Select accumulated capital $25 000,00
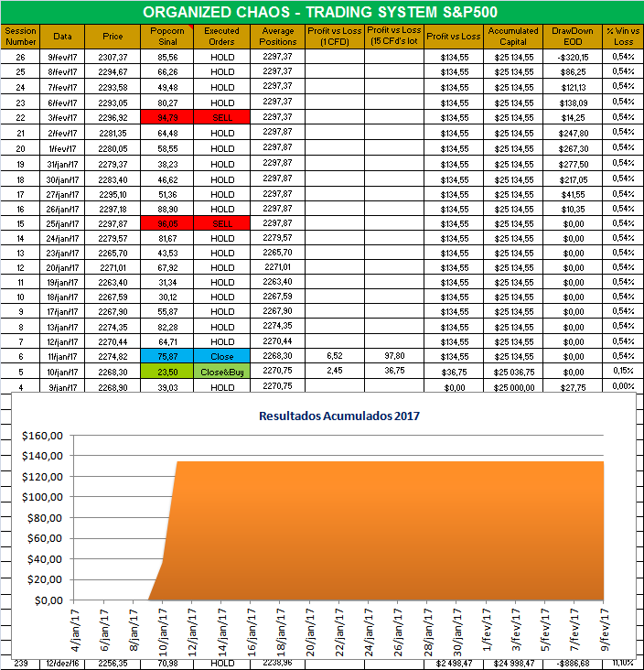This screenshot has width=644, height=670. click(513, 387)
